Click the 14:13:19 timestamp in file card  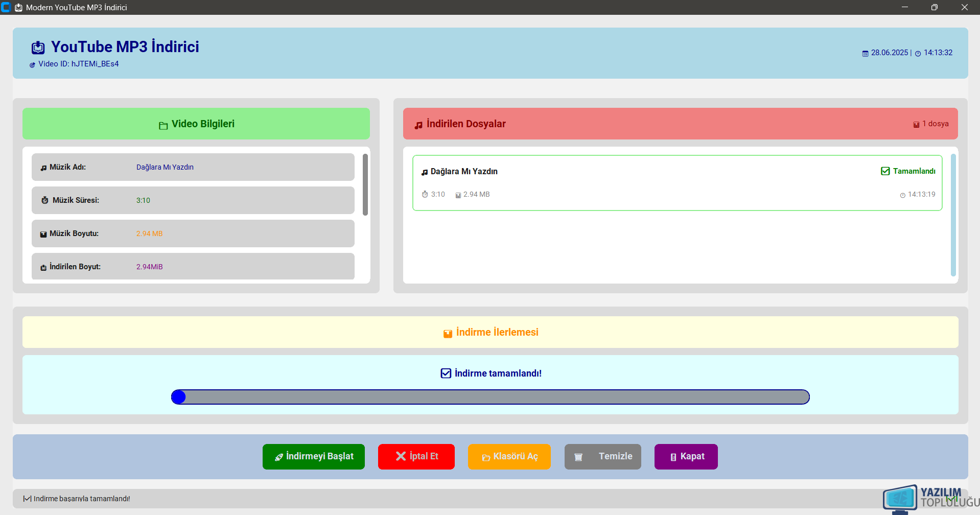(x=922, y=194)
